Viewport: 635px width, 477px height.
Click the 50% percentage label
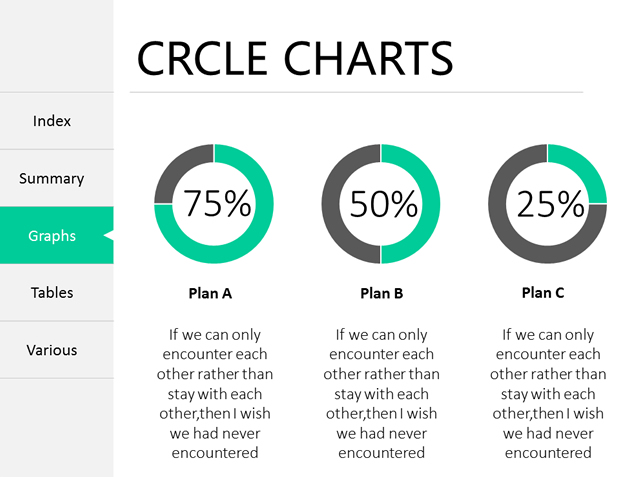point(384,204)
